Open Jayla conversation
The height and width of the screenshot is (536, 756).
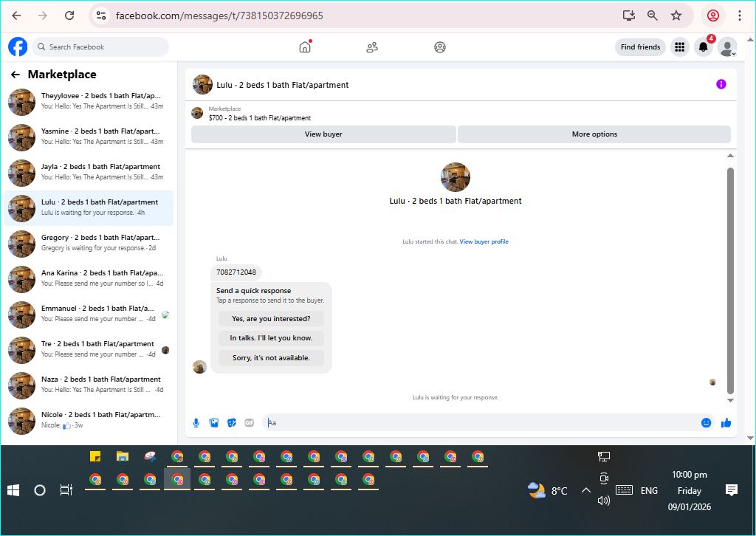click(x=89, y=173)
